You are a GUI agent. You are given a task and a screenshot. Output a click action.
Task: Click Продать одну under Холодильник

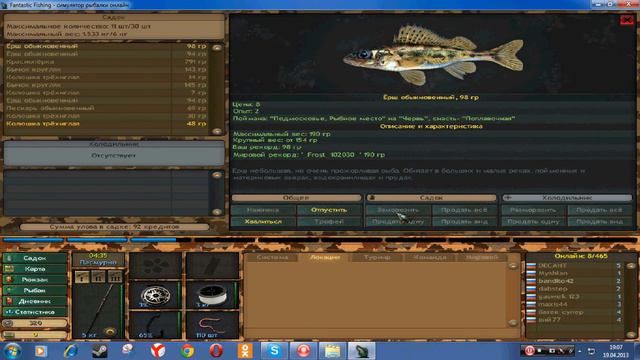533,221
